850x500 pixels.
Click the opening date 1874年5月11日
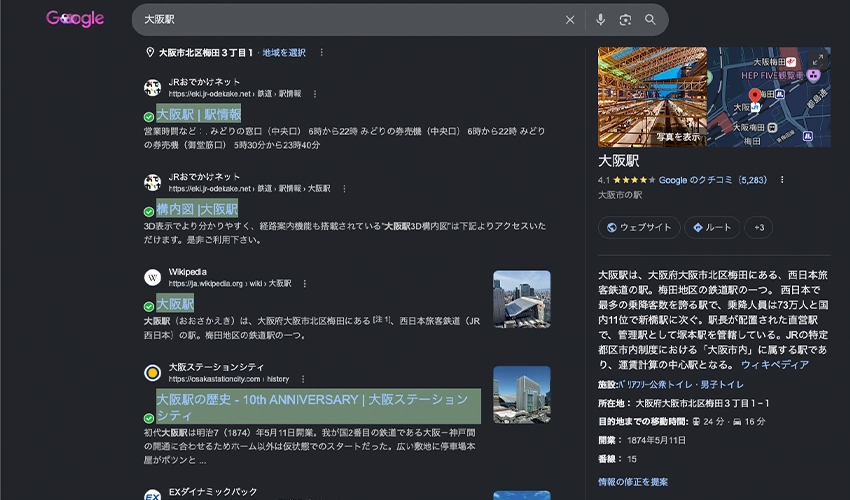pyautogui.click(x=656, y=440)
